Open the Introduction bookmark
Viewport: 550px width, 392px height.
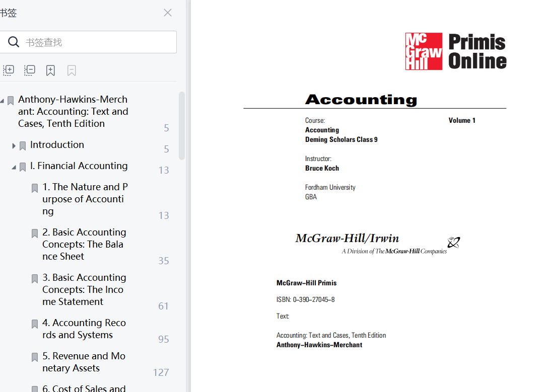click(x=57, y=145)
